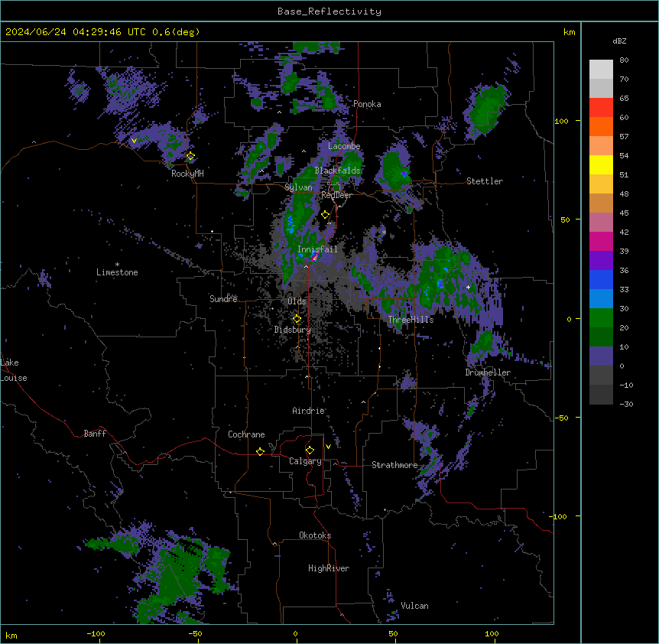Click the yellow diamond marker below Cochrane
The height and width of the screenshot is (644, 659).
(x=260, y=451)
